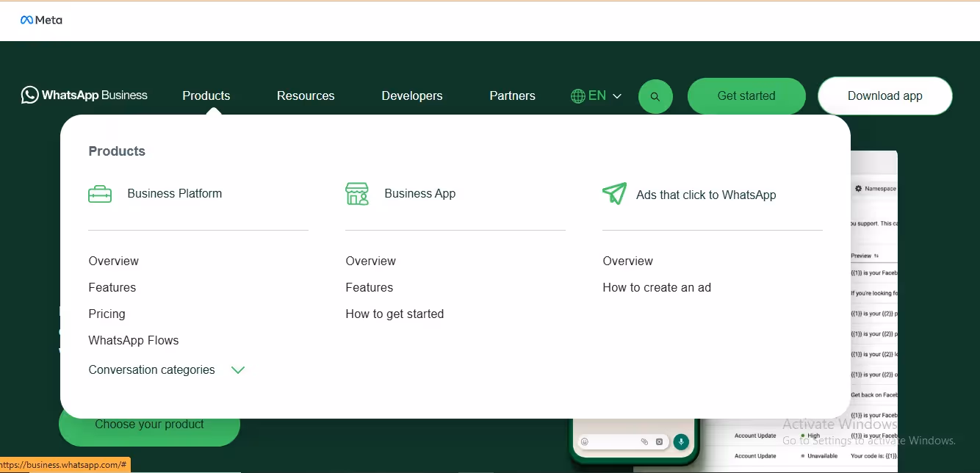Open the WhatsApp Flows link
Viewport: 980px width, 473px height.
point(134,340)
